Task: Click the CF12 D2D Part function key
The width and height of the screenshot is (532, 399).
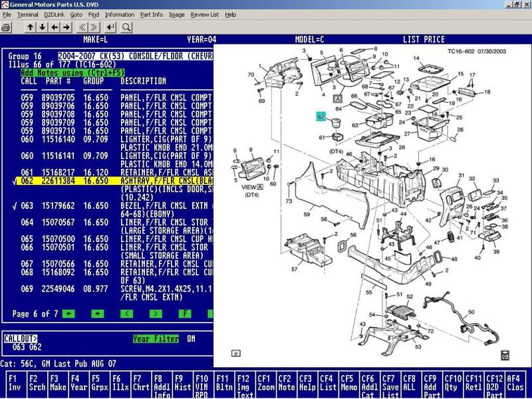Action: pyautogui.click(x=495, y=385)
